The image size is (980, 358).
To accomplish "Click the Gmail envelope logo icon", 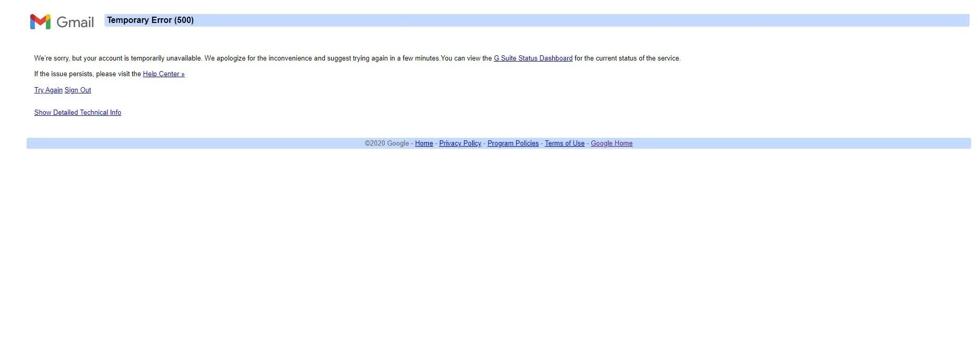I will click(40, 22).
